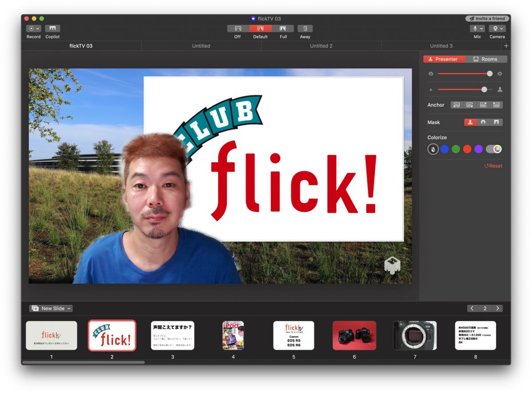Click the visible-eye icon at opacity slider end
Image resolution: width=532 pixels, height=393 pixels.
(x=500, y=74)
